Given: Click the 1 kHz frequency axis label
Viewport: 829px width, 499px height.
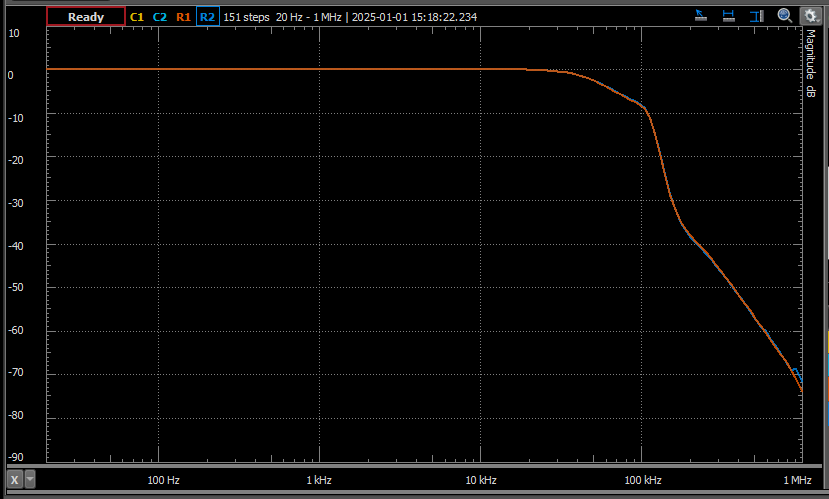Looking at the screenshot, I should pyautogui.click(x=319, y=480).
